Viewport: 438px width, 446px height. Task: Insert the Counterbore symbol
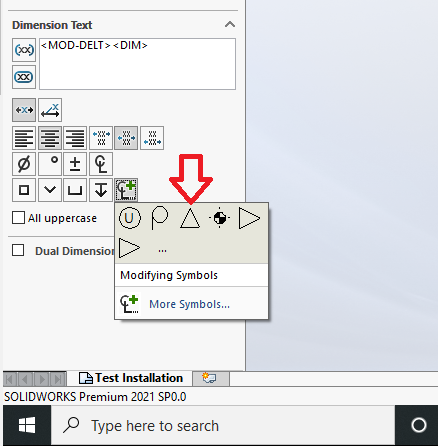click(x=75, y=190)
